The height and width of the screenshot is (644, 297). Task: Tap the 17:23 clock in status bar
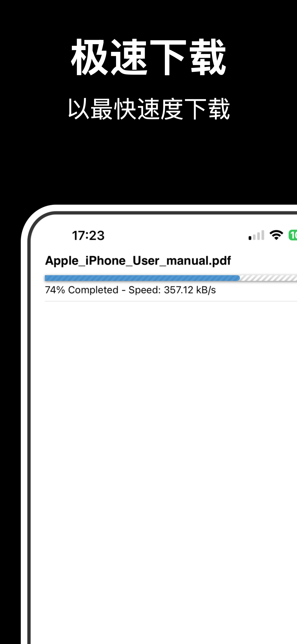pos(88,235)
